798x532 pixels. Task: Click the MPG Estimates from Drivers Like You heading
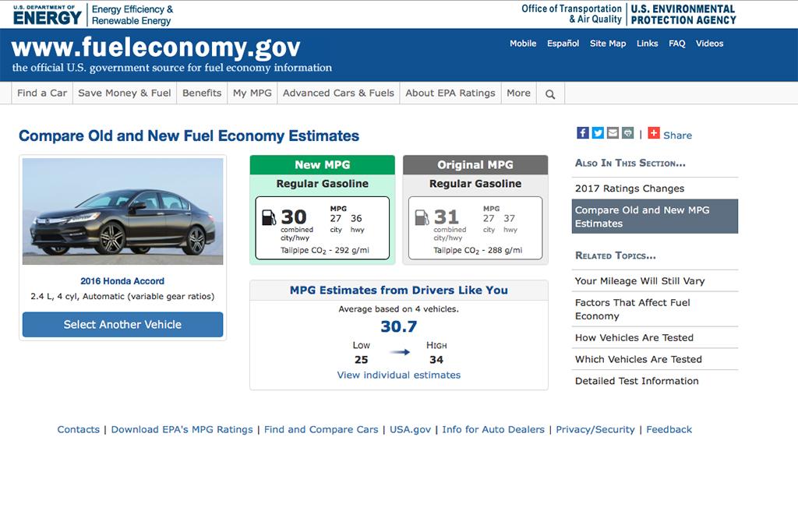click(x=398, y=290)
